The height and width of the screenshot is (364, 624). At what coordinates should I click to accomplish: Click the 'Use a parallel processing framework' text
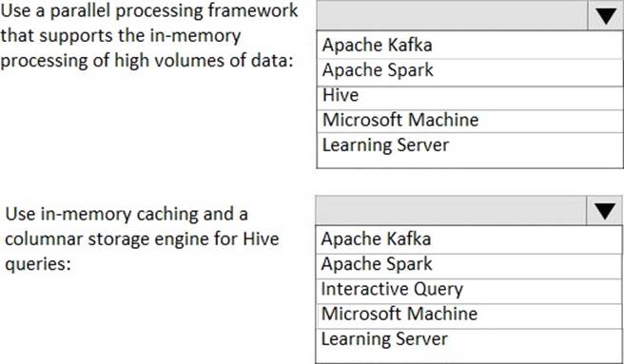point(149,10)
